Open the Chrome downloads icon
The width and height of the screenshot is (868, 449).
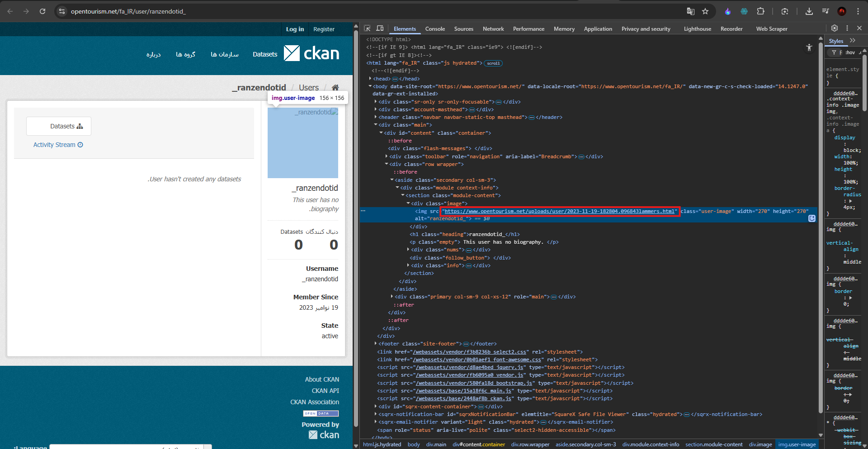809,11
